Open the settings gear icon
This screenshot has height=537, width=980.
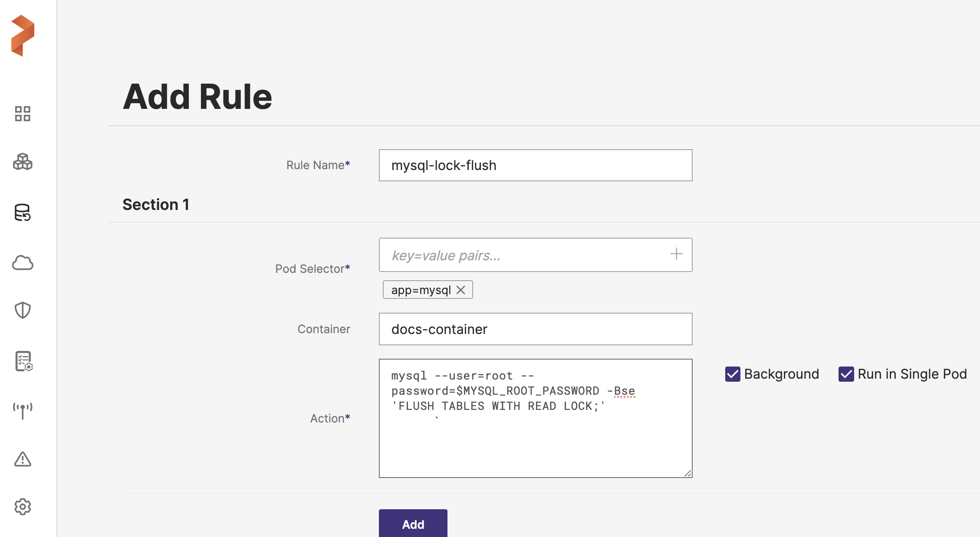coord(23,507)
